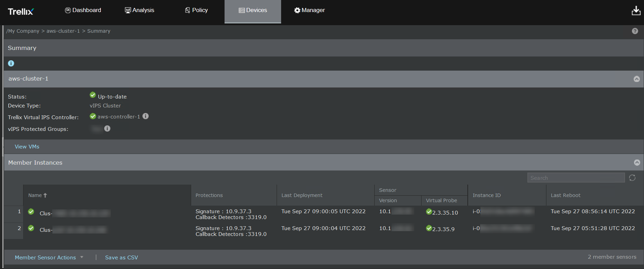Screen dimensions: 644x269
Task: Click the Trellix logo
Action: click(x=21, y=11)
